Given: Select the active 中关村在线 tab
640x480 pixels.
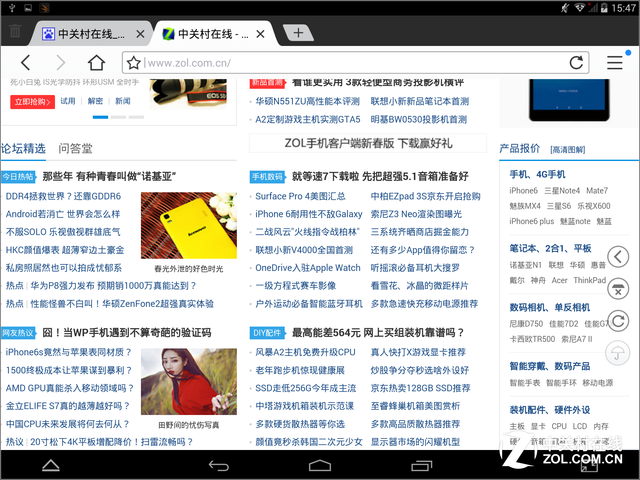Looking at the screenshot, I should [213, 34].
